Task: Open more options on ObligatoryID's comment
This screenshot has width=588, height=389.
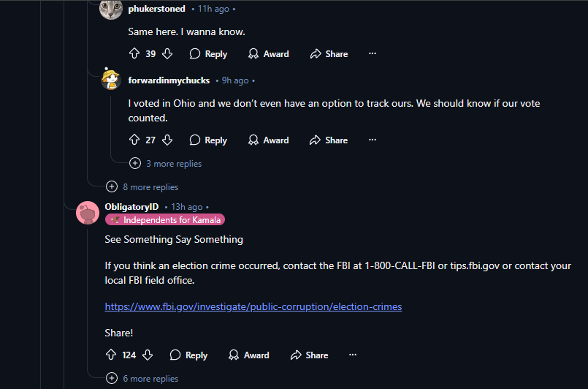Action: pyautogui.click(x=353, y=355)
